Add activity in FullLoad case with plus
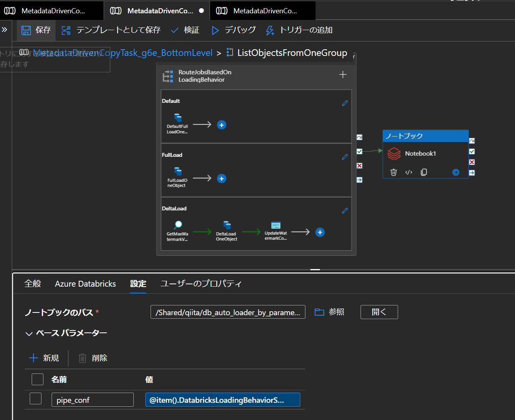This screenshot has height=420, width=515. coord(222,178)
